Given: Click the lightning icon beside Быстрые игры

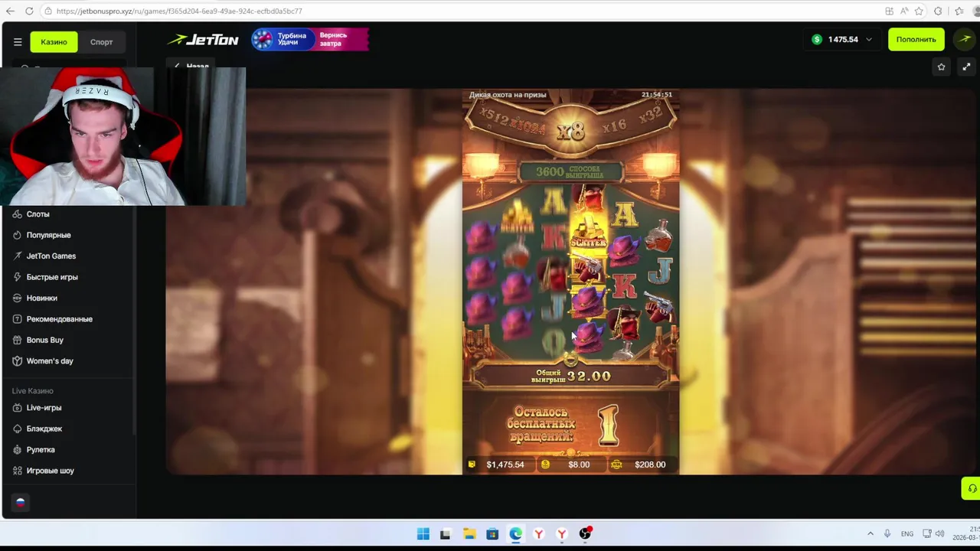Looking at the screenshot, I should (17, 277).
